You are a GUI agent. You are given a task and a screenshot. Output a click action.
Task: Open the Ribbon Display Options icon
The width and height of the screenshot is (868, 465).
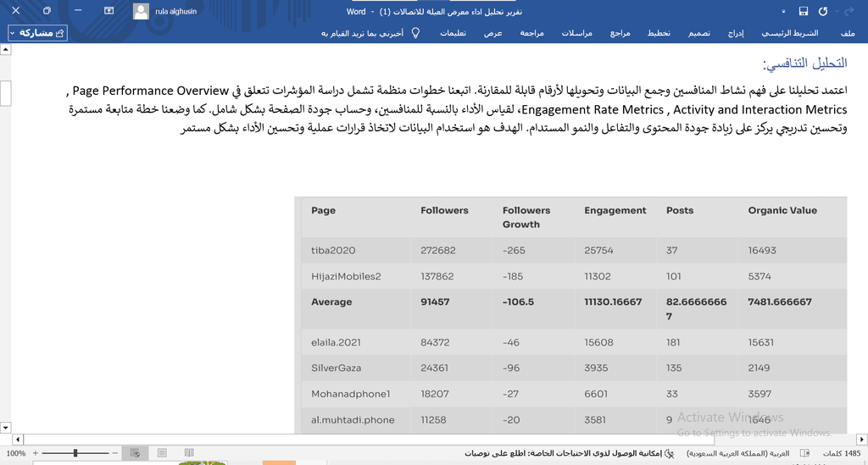pos(109,10)
